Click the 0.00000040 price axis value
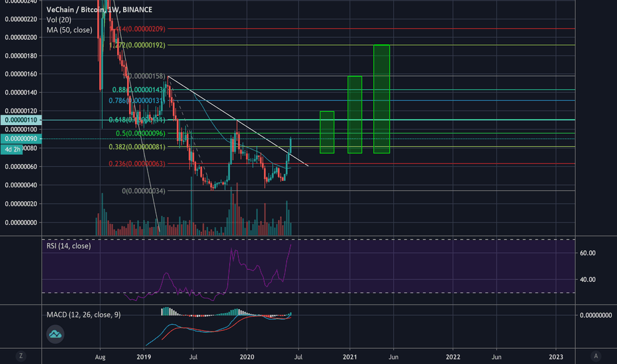The width and height of the screenshot is (617, 364). click(21, 185)
